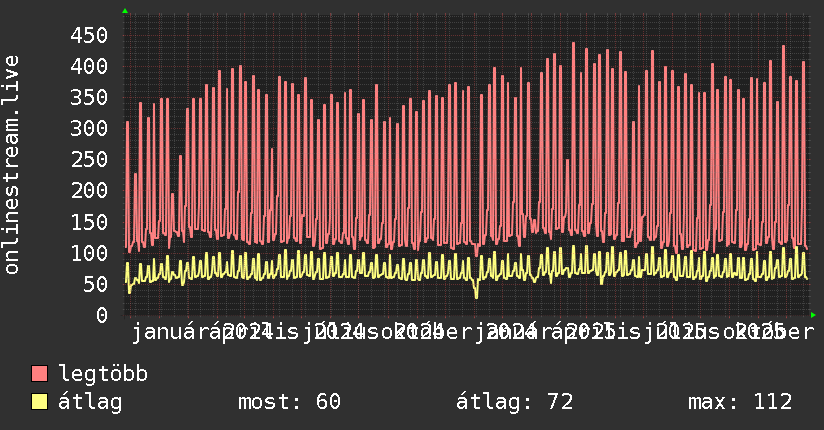Click the 150 y-axis label
Screen dimensions: 824x430
(89, 222)
